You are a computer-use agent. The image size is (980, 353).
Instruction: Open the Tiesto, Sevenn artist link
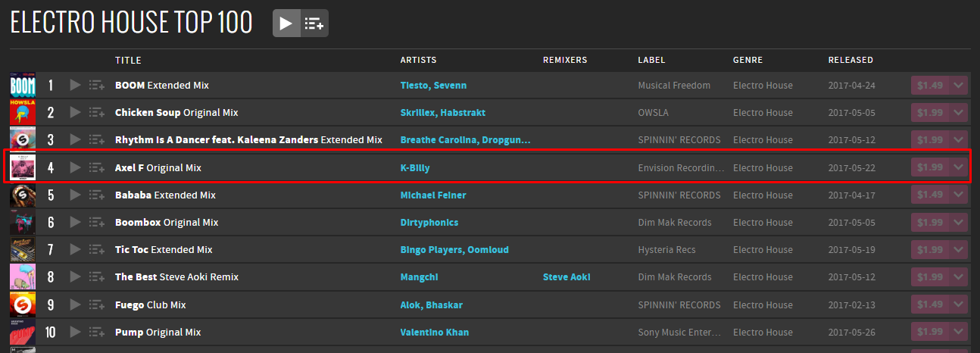433,85
